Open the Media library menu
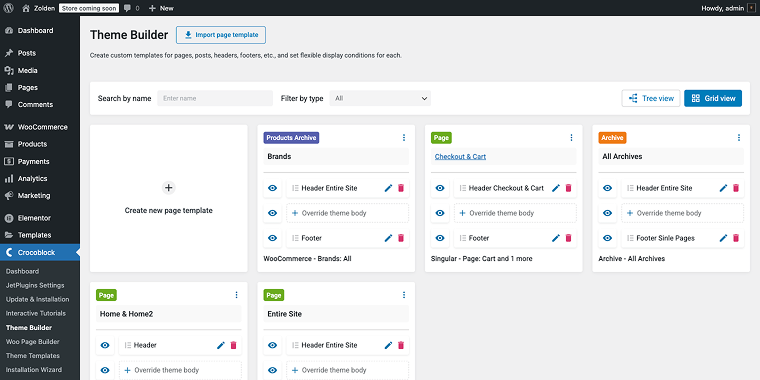This screenshot has width=760, height=380. (40, 70)
